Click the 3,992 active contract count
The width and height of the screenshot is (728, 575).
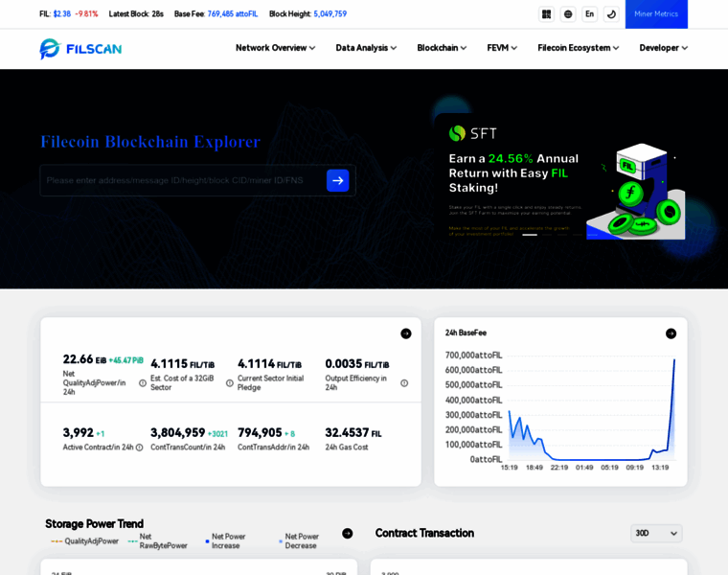coord(79,433)
